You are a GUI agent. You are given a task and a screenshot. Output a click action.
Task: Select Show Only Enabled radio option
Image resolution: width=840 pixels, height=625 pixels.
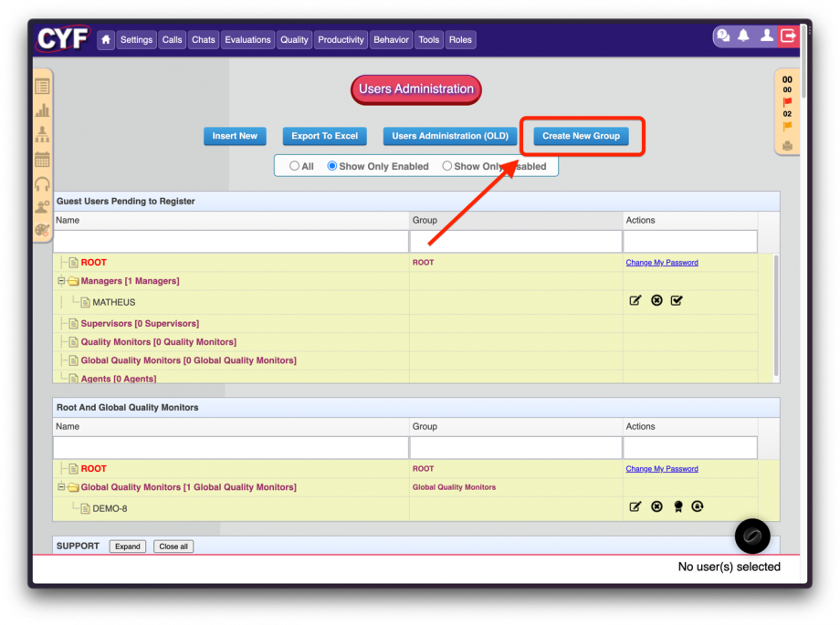click(333, 166)
